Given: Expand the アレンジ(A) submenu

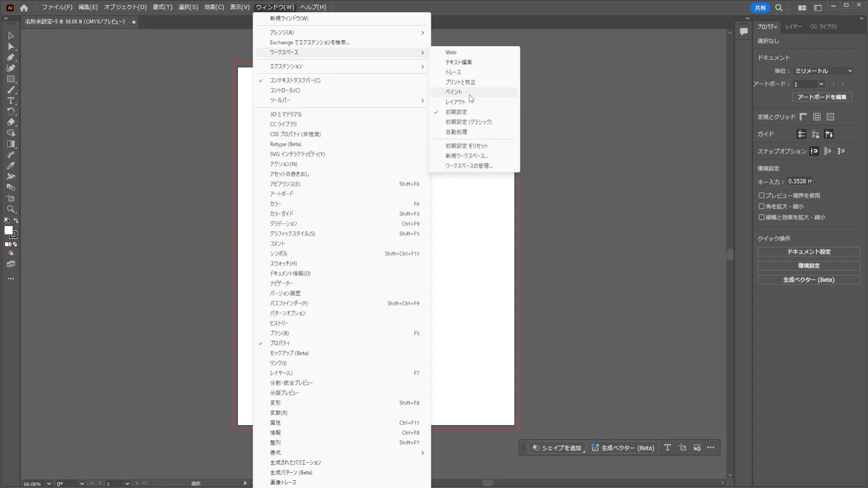Looking at the screenshot, I should point(342,33).
